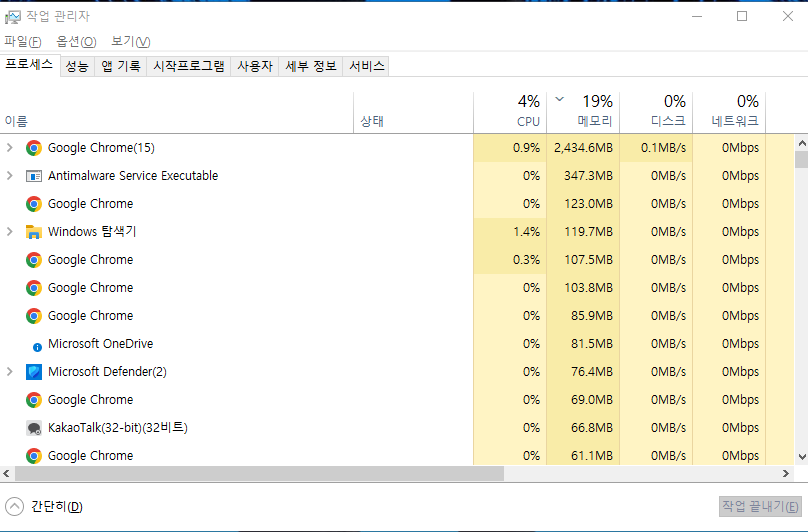The height and width of the screenshot is (532, 808).
Task: Expand the Antimalware Service Executable group
Action: coord(9,175)
